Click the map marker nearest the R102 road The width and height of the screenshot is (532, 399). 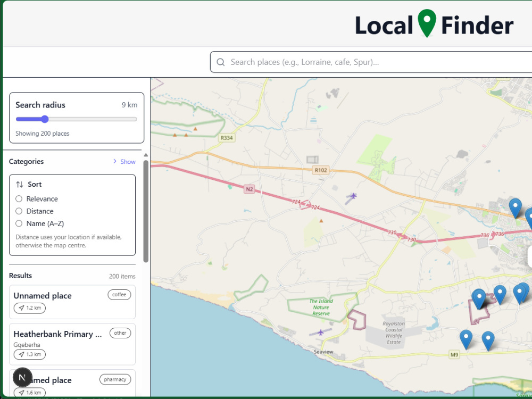coord(516,209)
